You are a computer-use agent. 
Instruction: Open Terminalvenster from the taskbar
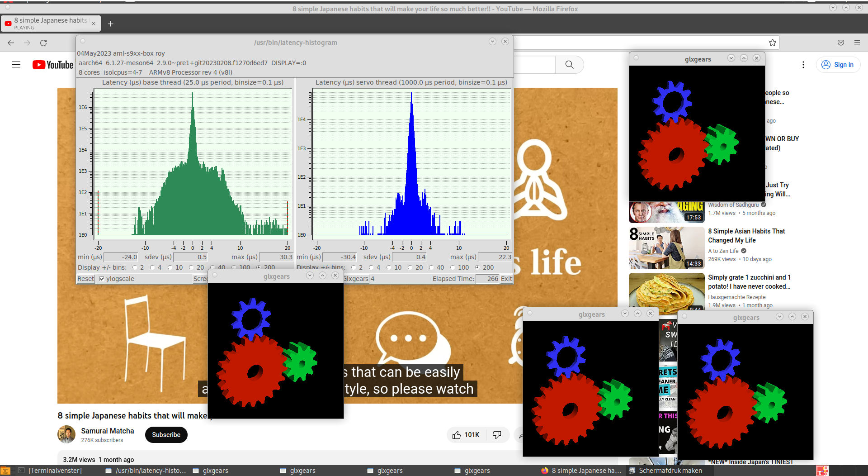point(50,471)
